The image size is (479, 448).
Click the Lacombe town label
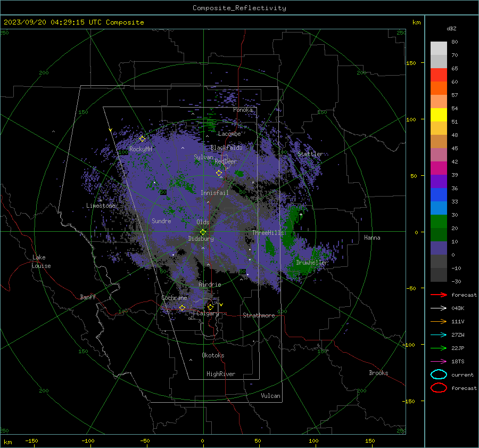coord(229,134)
